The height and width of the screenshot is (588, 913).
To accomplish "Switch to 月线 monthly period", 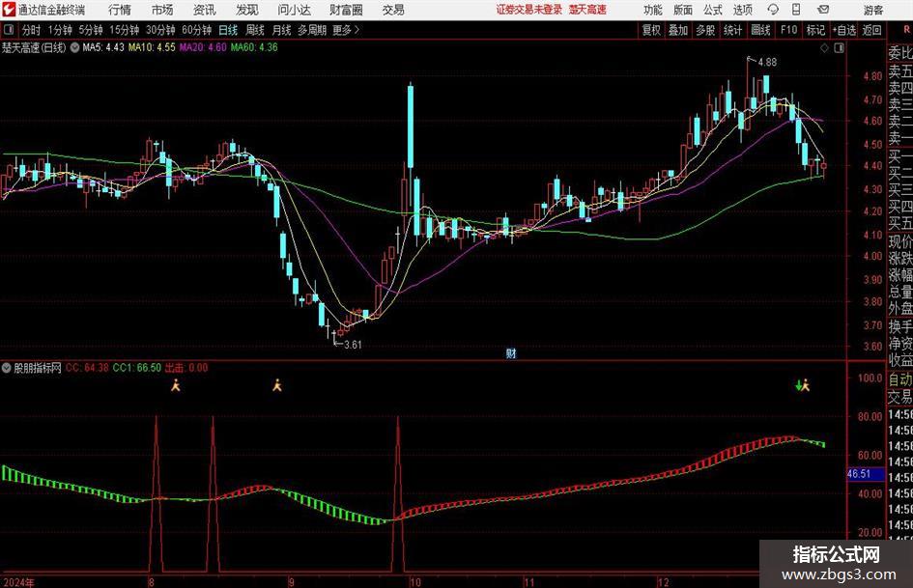I will coord(282,30).
